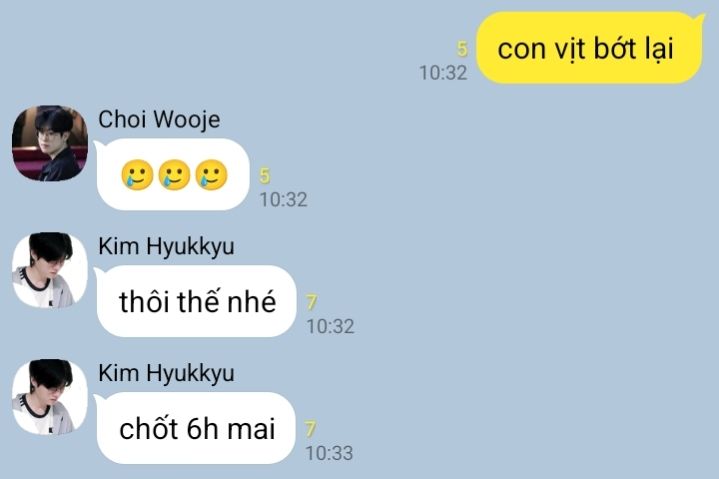
Task: Click the middle crying-smile emoji
Action: pos(174,175)
